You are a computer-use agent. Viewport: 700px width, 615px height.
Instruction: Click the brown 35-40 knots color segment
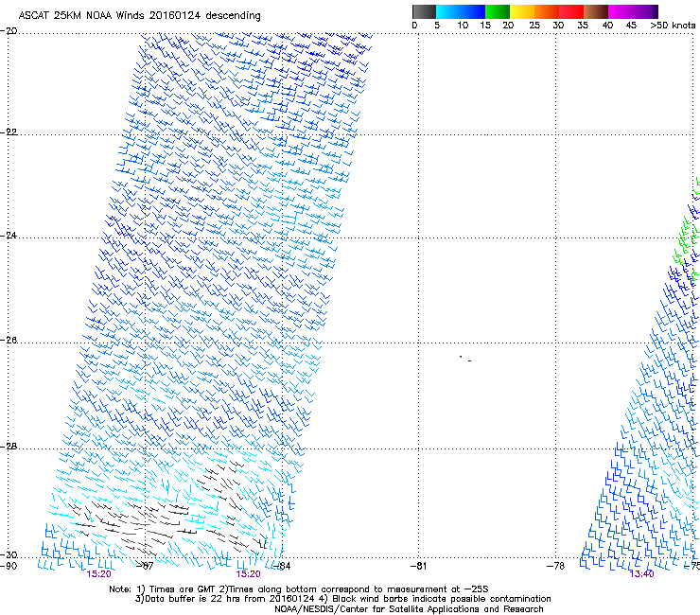tap(596, 11)
